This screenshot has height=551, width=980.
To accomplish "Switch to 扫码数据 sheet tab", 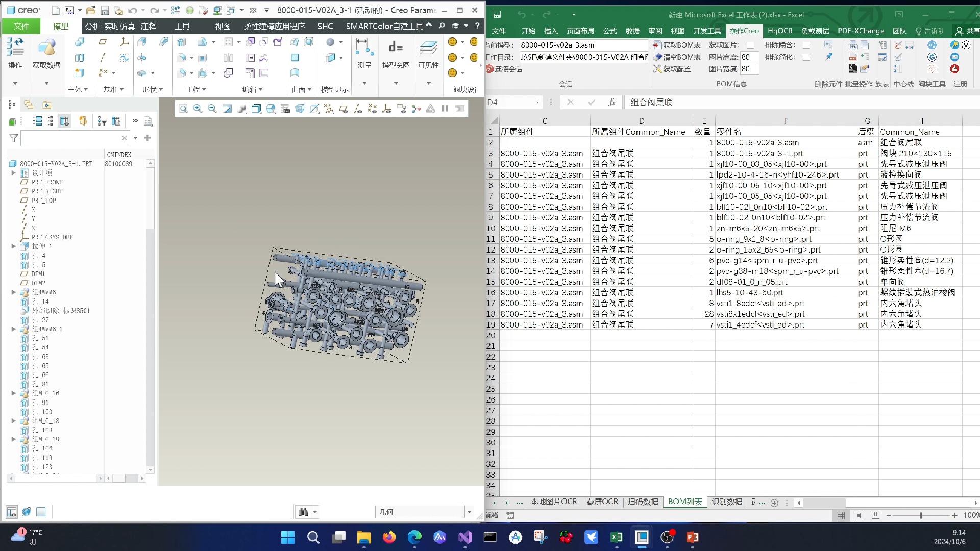I will point(643,502).
